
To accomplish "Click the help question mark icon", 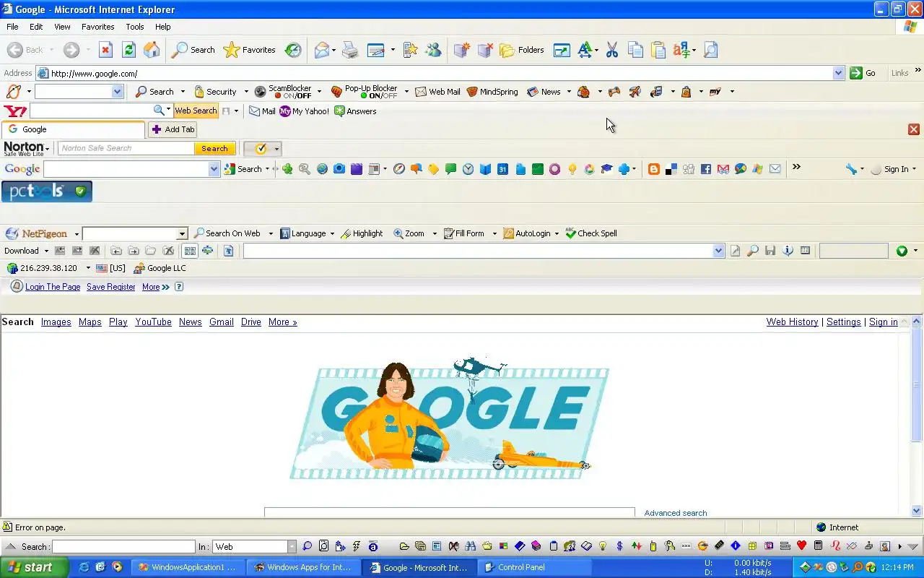I will (x=178, y=287).
